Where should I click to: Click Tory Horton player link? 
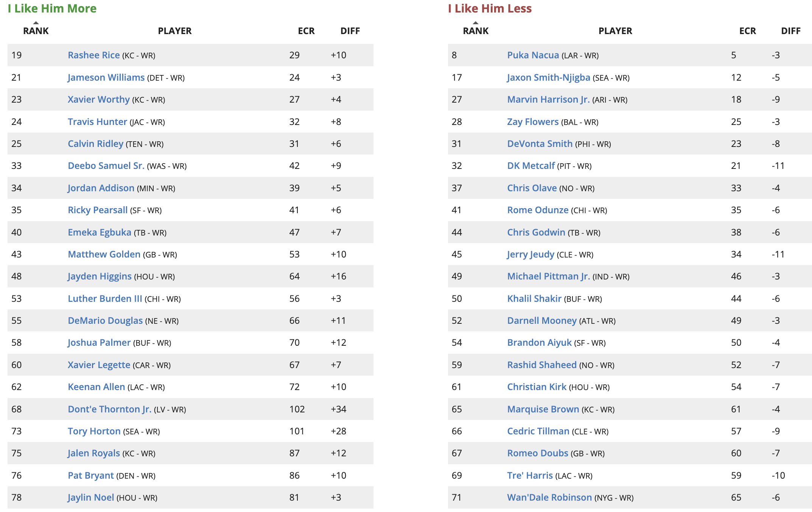click(x=94, y=431)
